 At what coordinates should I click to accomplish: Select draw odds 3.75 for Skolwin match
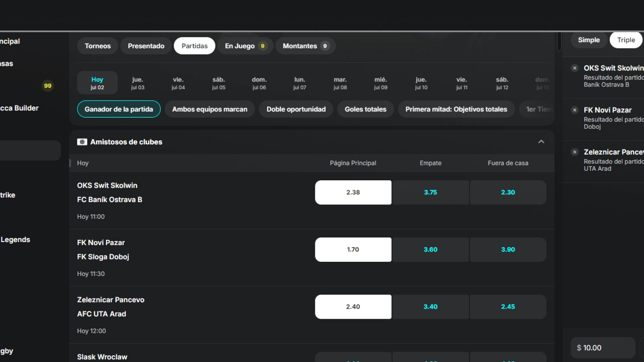pos(430,192)
